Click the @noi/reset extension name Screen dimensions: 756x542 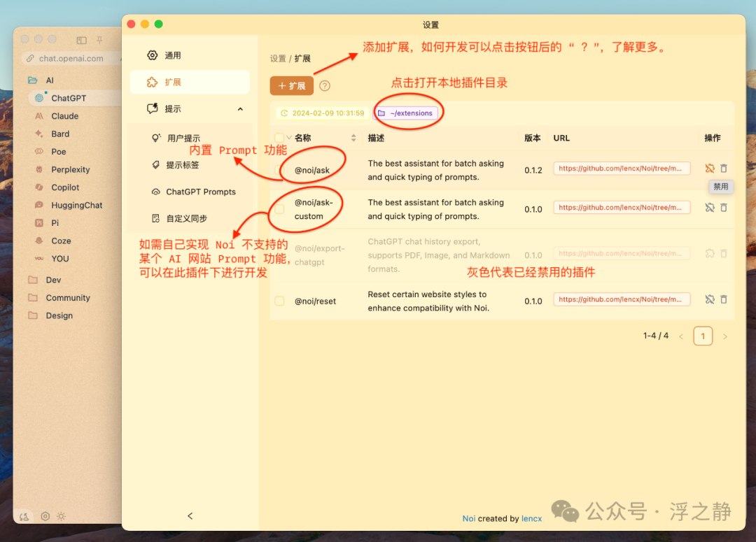coord(315,301)
